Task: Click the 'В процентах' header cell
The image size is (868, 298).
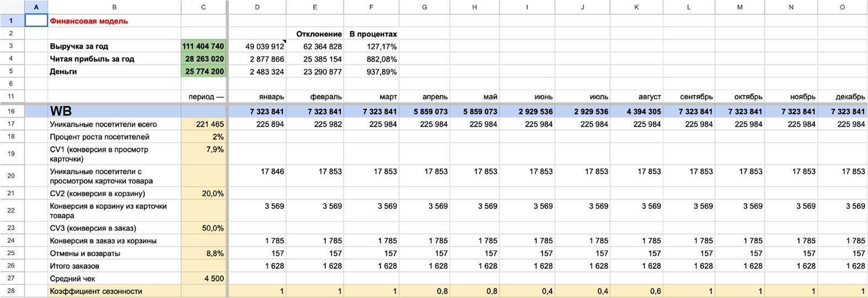Action: [371, 34]
